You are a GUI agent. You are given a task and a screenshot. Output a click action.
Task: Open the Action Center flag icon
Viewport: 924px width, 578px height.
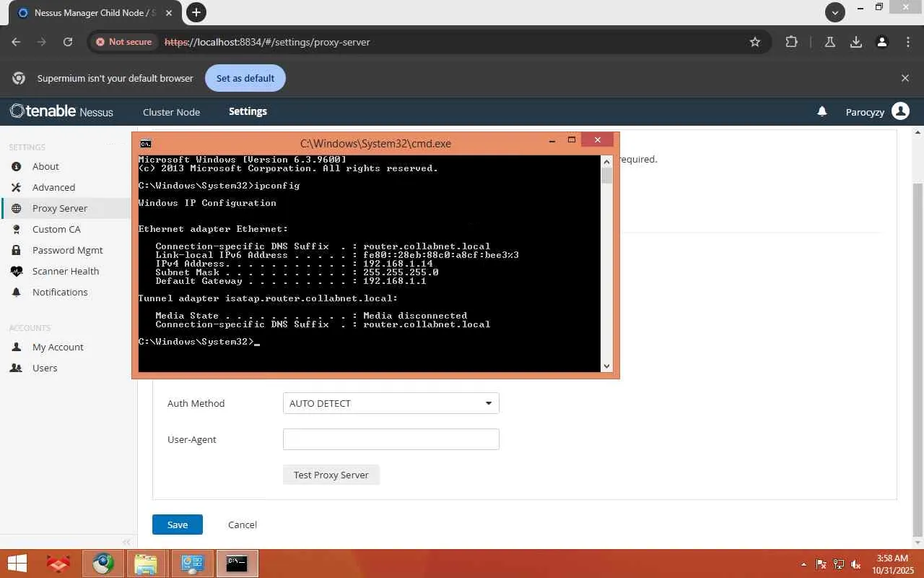[821, 564]
